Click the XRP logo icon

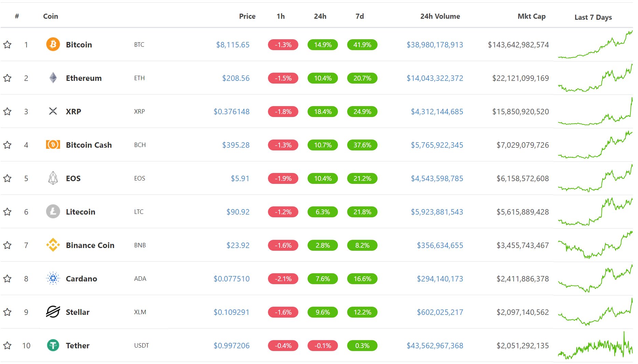click(x=53, y=111)
